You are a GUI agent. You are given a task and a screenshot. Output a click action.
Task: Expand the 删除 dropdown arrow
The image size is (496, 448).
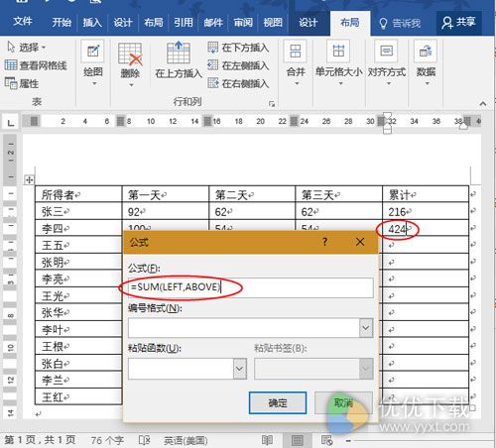point(131,85)
